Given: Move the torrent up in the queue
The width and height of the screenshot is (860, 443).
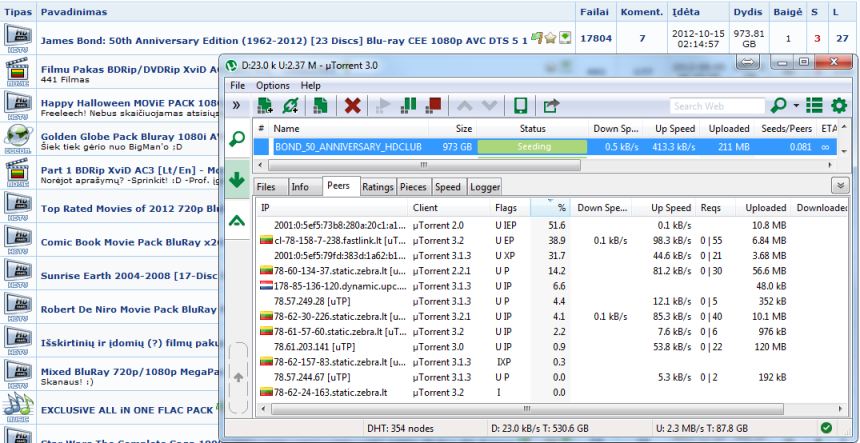Looking at the screenshot, I should coord(464,105).
